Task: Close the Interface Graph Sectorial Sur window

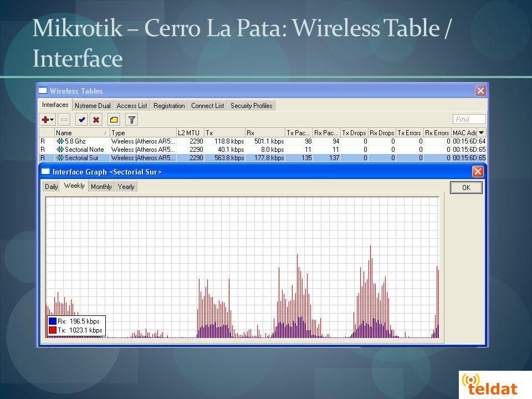Action: (478, 172)
